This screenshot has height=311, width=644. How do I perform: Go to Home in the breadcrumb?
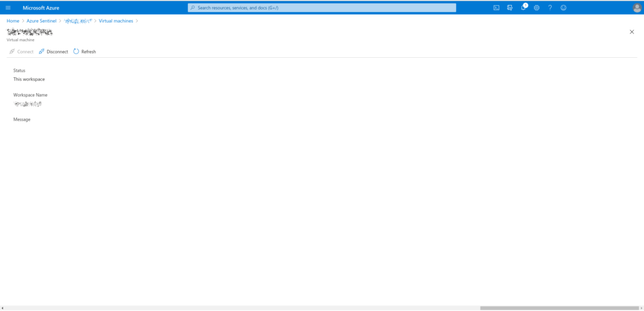(x=13, y=21)
